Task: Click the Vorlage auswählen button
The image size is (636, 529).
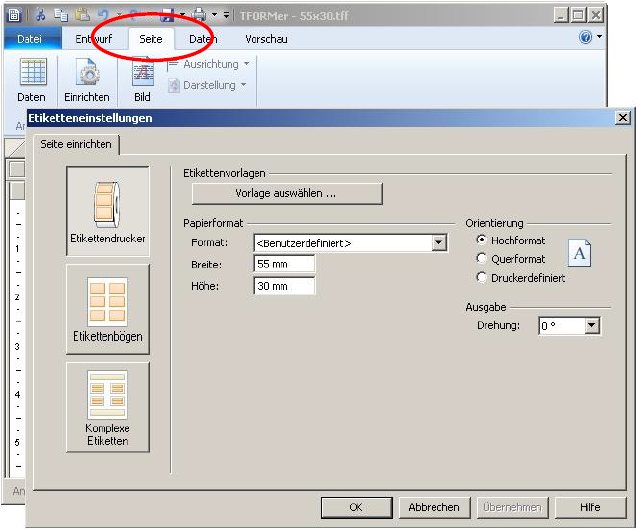Action: coord(286,193)
